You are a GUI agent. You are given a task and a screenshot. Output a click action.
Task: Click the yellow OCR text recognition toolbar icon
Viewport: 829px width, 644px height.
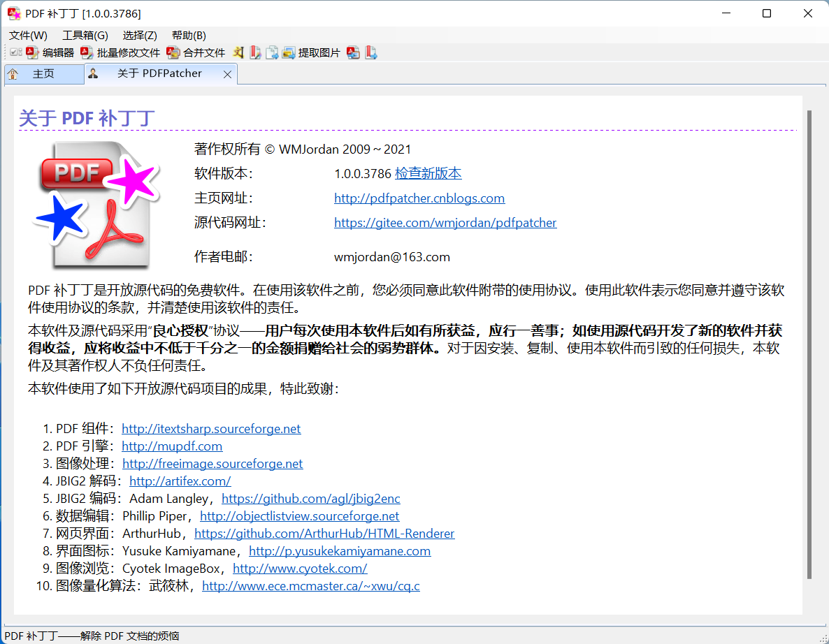point(238,52)
